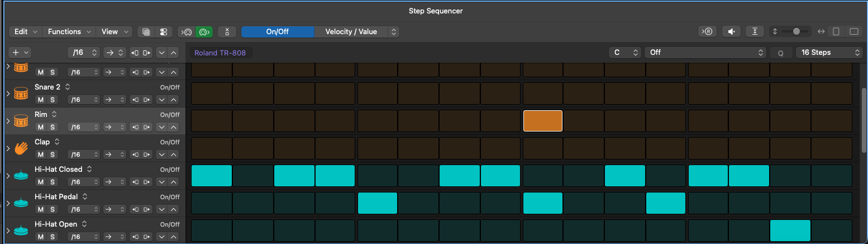Open the pattern browser icon in toolbar
868x244 pixels.
pyautogui.click(x=146, y=32)
